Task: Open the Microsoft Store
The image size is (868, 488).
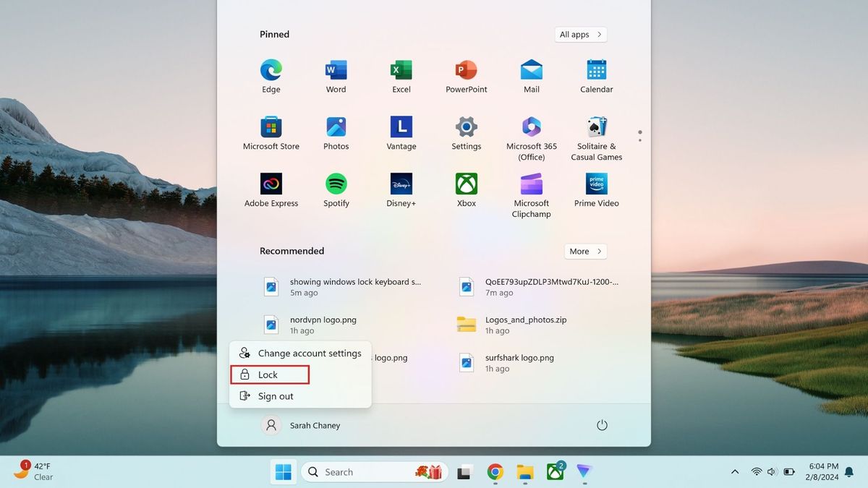Action: [271, 129]
